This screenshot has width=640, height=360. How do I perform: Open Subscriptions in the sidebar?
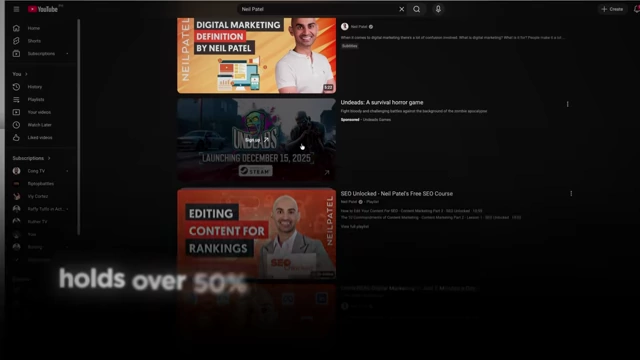[41, 53]
